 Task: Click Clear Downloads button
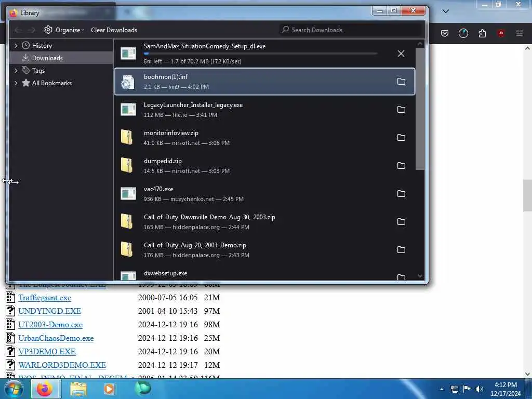[x=114, y=30]
